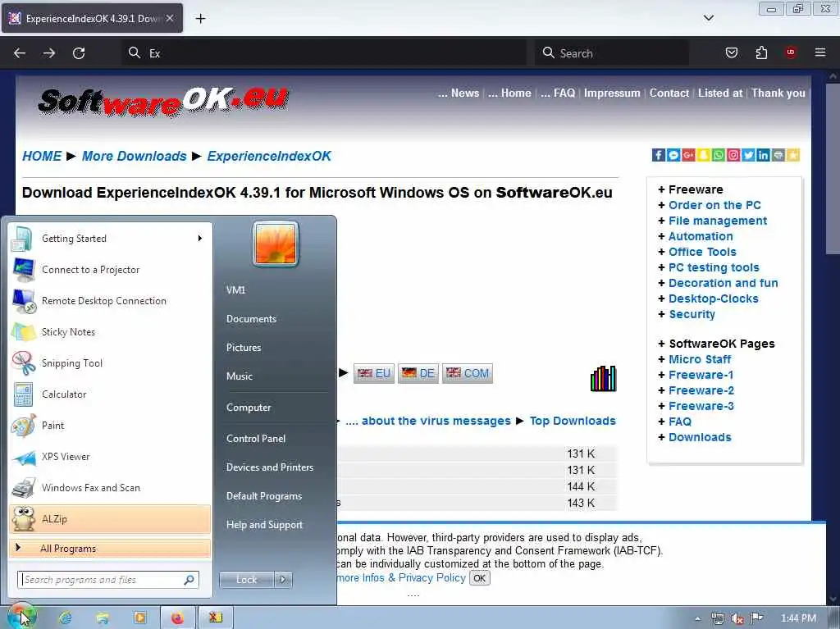This screenshot has width=840, height=629.
Task: Open Devices and Printers
Action: (270, 467)
